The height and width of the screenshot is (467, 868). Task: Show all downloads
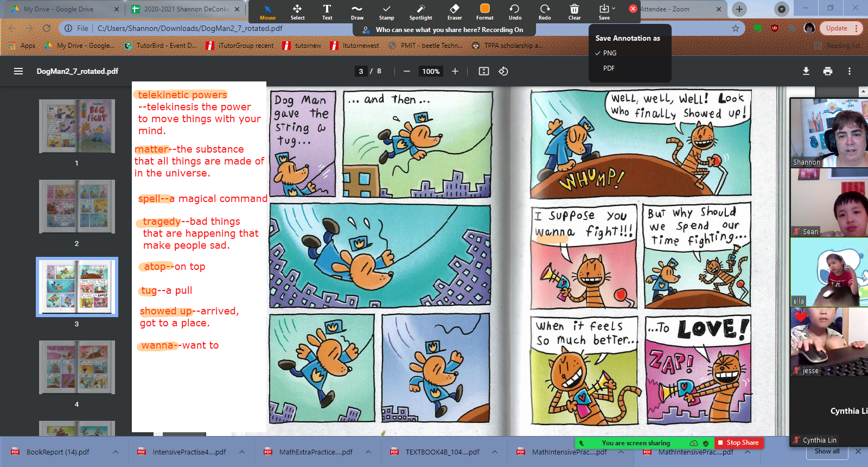(827, 451)
